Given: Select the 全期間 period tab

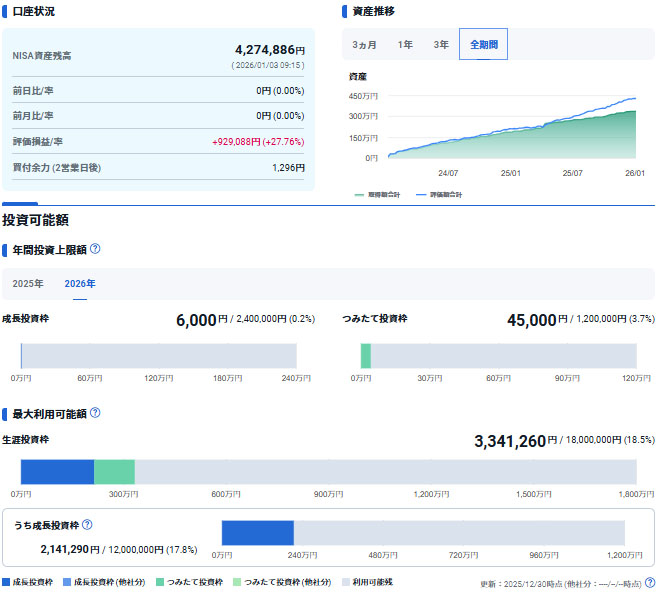Looking at the screenshot, I should pyautogui.click(x=484, y=45).
